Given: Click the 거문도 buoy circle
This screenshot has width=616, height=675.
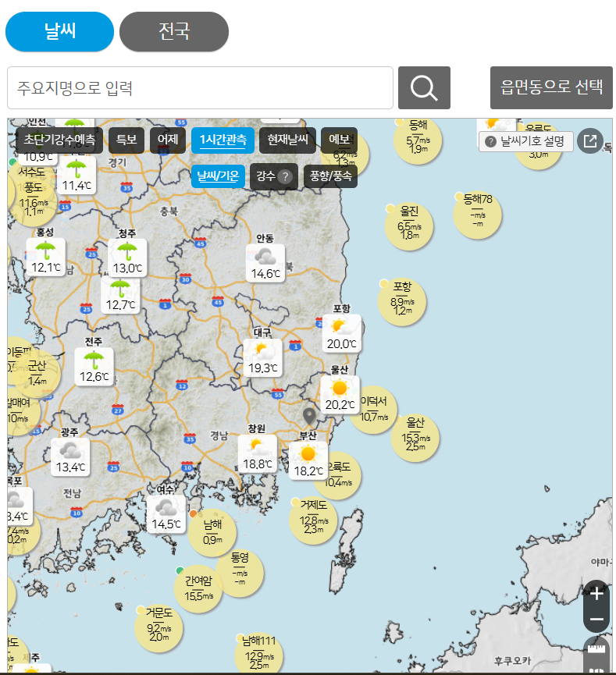Looking at the screenshot, I should click(x=158, y=628).
